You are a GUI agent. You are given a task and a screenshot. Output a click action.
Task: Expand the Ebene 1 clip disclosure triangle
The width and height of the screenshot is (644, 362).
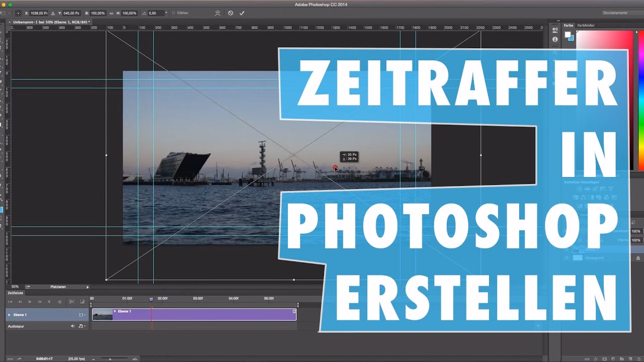click(x=115, y=311)
